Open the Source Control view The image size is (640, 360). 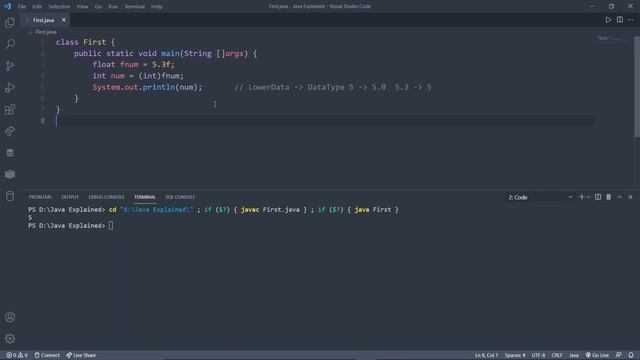[10, 66]
